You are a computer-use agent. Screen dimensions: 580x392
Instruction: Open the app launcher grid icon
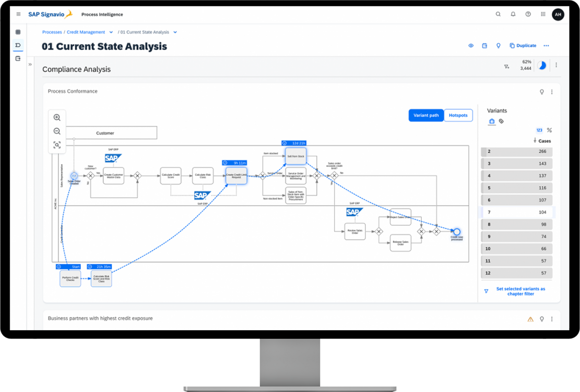pyautogui.click(x=543, y=14)
